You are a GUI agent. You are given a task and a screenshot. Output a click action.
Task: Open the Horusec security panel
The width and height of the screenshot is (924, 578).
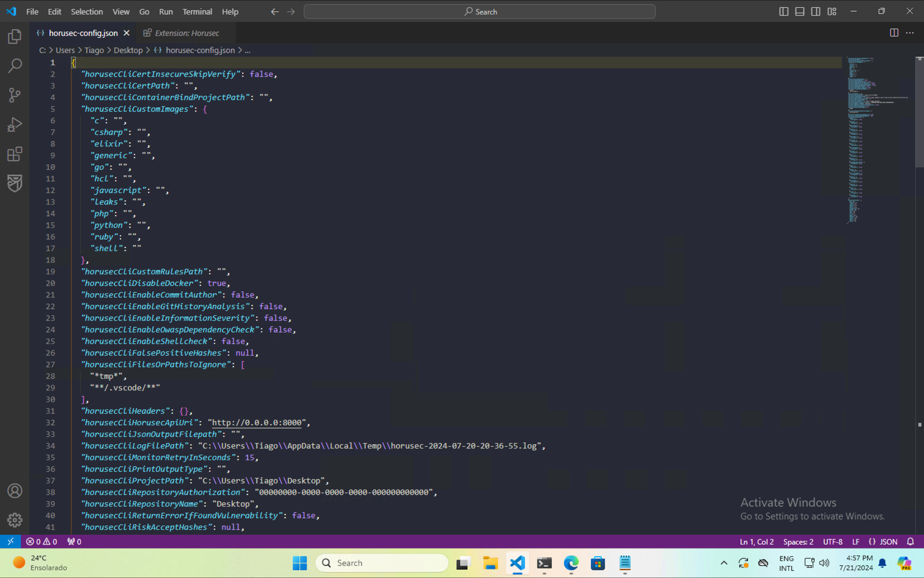(15, 184)
